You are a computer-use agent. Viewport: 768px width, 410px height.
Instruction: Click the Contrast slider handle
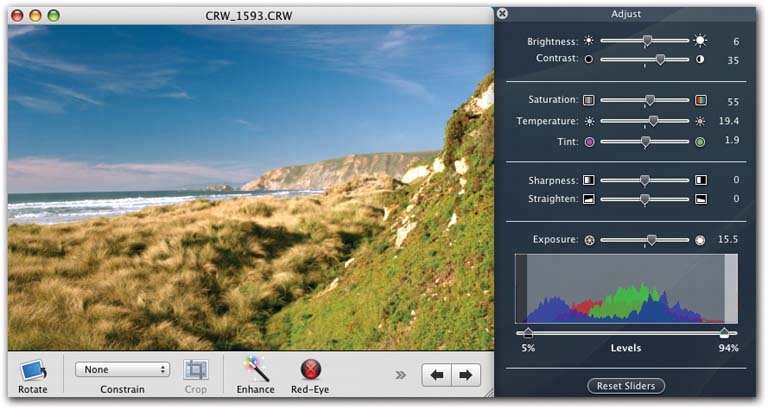click(660, 60)
